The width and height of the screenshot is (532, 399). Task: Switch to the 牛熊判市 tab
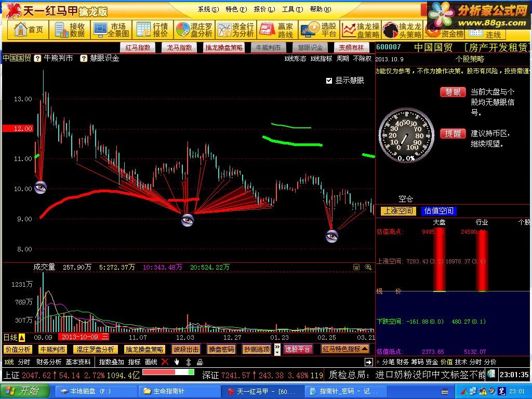coord(269,47)
